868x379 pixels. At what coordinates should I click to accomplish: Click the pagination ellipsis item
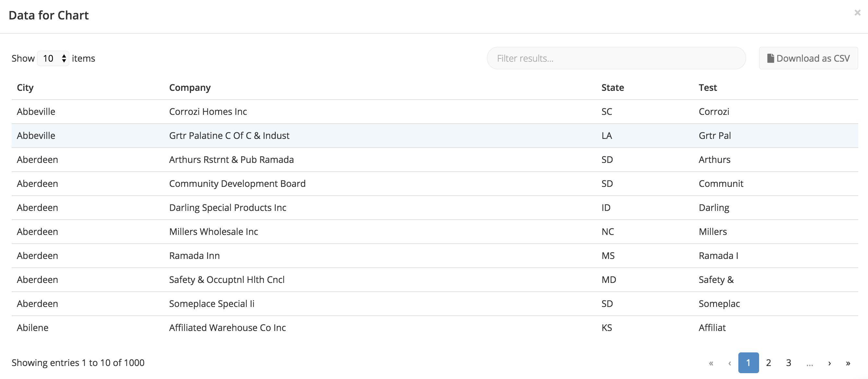click(x=809, y=363)
